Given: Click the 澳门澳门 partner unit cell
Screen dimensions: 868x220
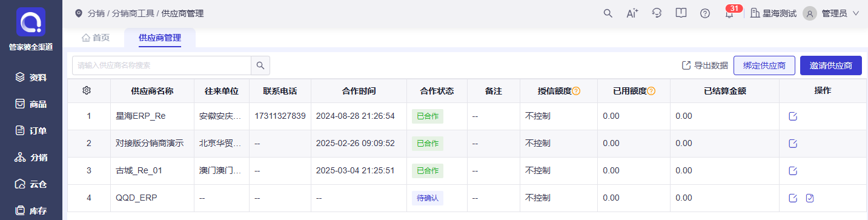Looking at the screenshot, I should tap(221, 171).
